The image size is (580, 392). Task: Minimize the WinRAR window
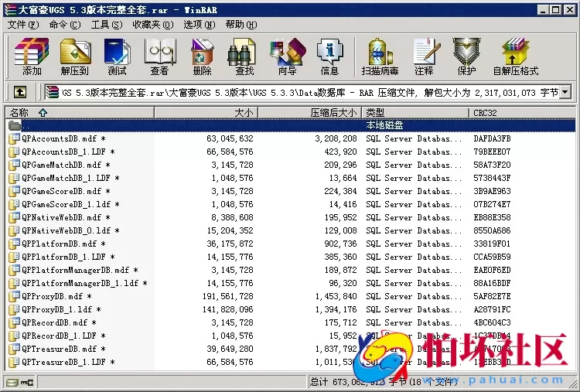pos(543,9)
